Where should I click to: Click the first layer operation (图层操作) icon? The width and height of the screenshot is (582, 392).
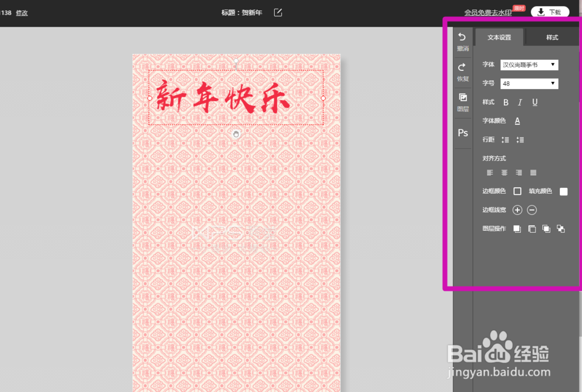point(517,229)
